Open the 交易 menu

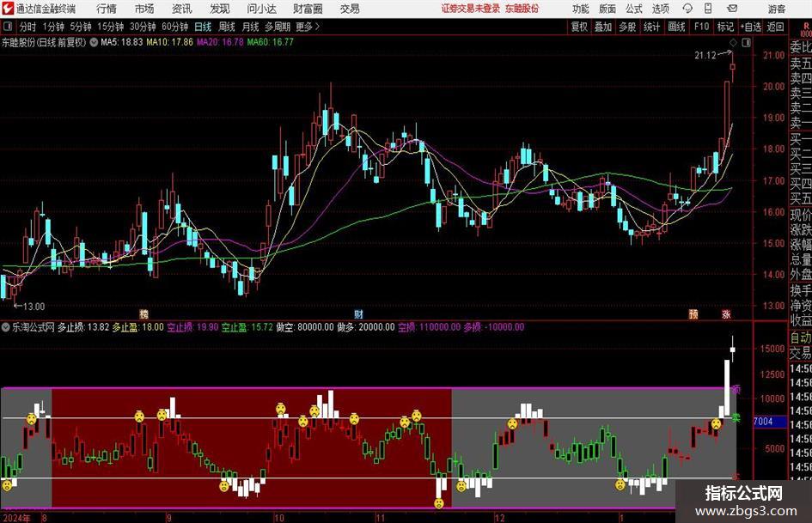[350, 9]
